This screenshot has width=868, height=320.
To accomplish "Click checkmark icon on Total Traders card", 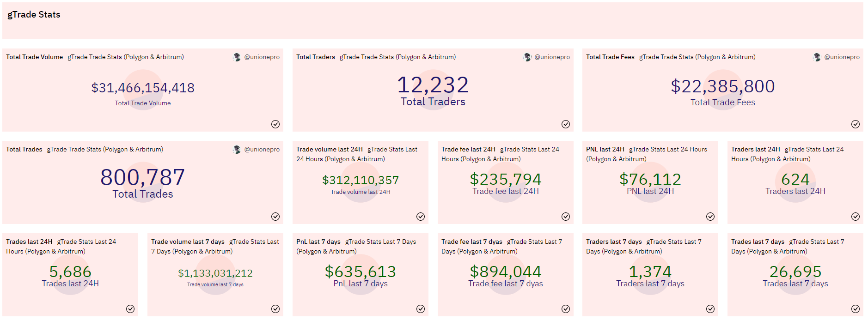I will (x=566, y=124).
